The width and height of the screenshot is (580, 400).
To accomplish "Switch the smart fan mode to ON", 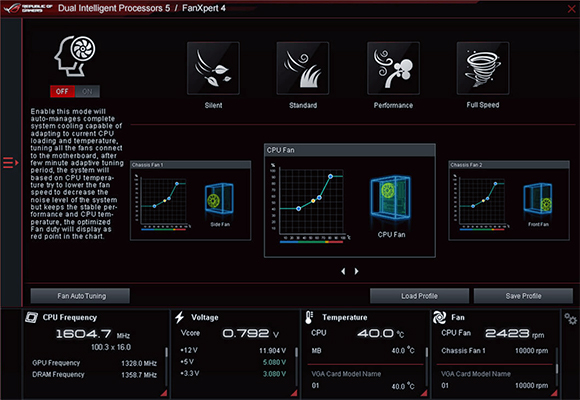I will click(87, 91).
